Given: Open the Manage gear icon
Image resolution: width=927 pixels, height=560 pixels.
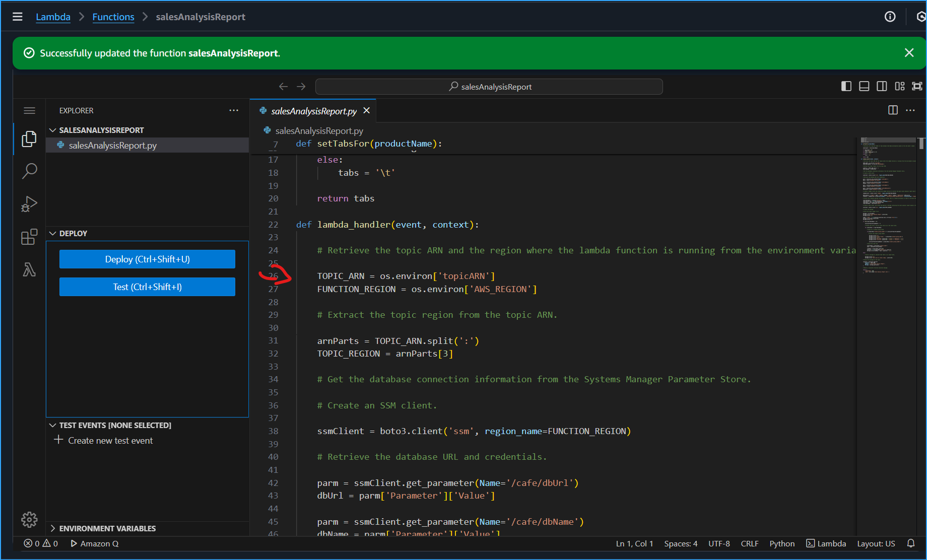Looking at the screenshot, I should coord(29,519).
